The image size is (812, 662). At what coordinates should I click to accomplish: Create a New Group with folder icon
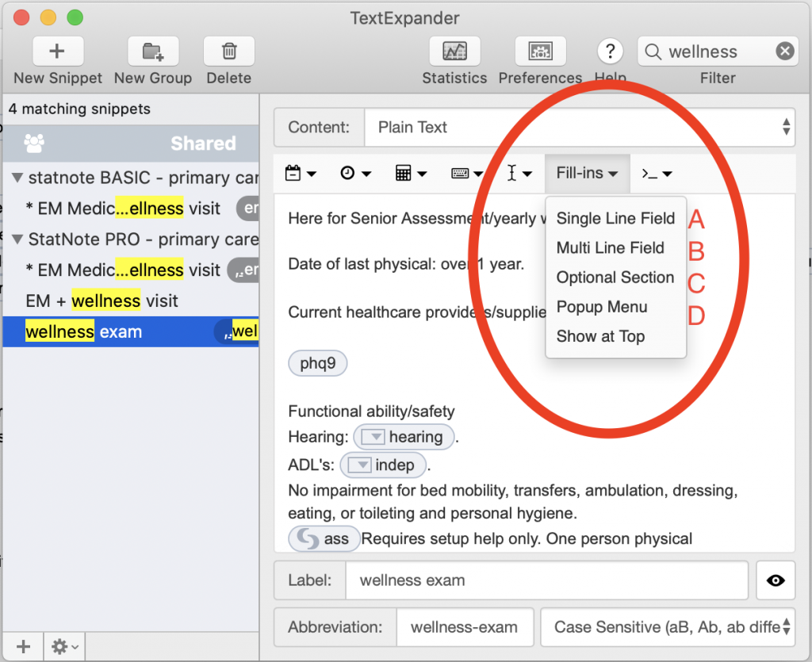[x=153, y=52]
